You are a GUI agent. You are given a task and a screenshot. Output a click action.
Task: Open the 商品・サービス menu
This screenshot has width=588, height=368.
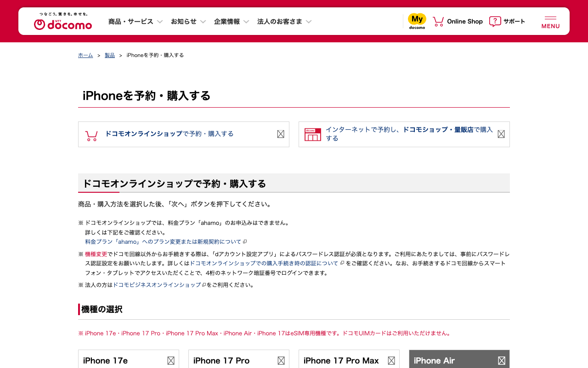[x=131, y=22]
